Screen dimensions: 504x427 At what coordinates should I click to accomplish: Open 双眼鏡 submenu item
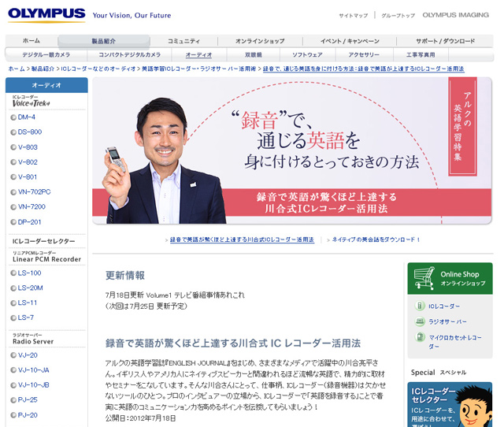tap(254, 54)
